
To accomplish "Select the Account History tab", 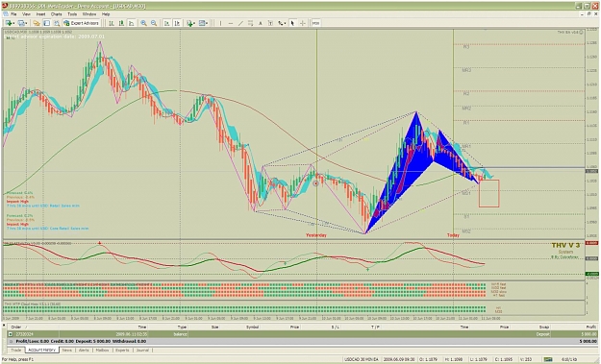I will tap(41, 351).
